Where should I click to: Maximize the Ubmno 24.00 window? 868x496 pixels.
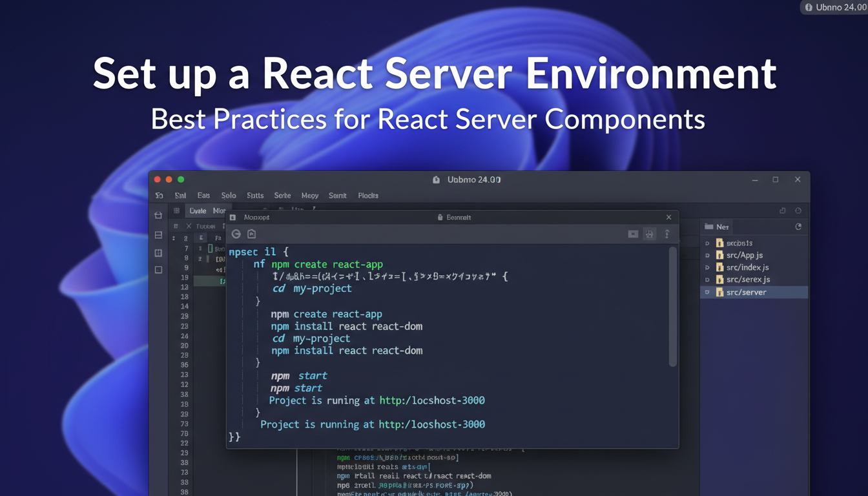(x=775, y=180)
